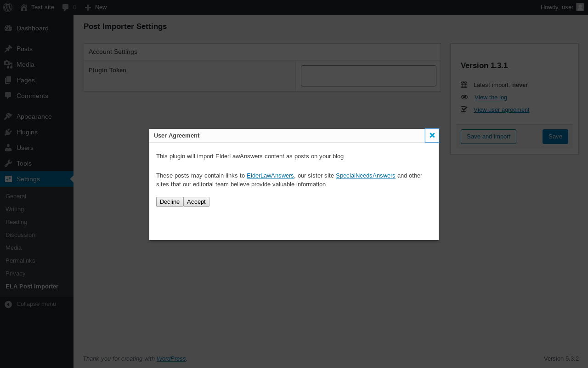588x368 pixels.
Task: Close the User Agreement dialog
Action: click(x=432, y=135)
